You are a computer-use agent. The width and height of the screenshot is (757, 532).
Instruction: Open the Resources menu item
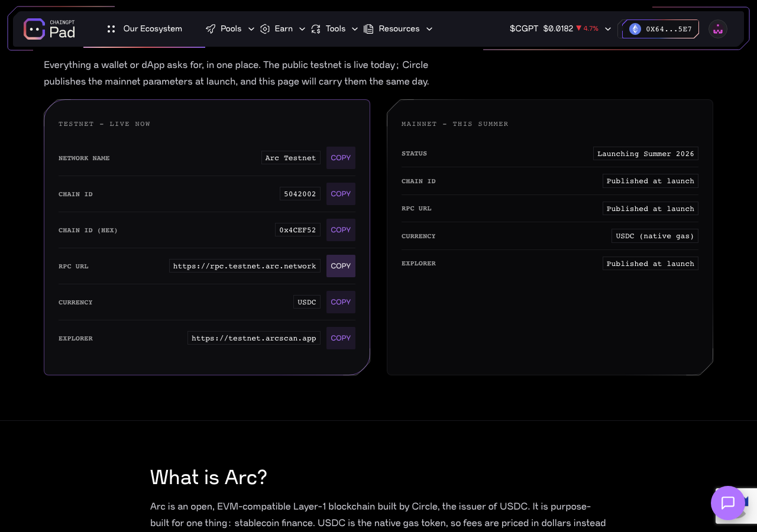(x=399, y=29)
